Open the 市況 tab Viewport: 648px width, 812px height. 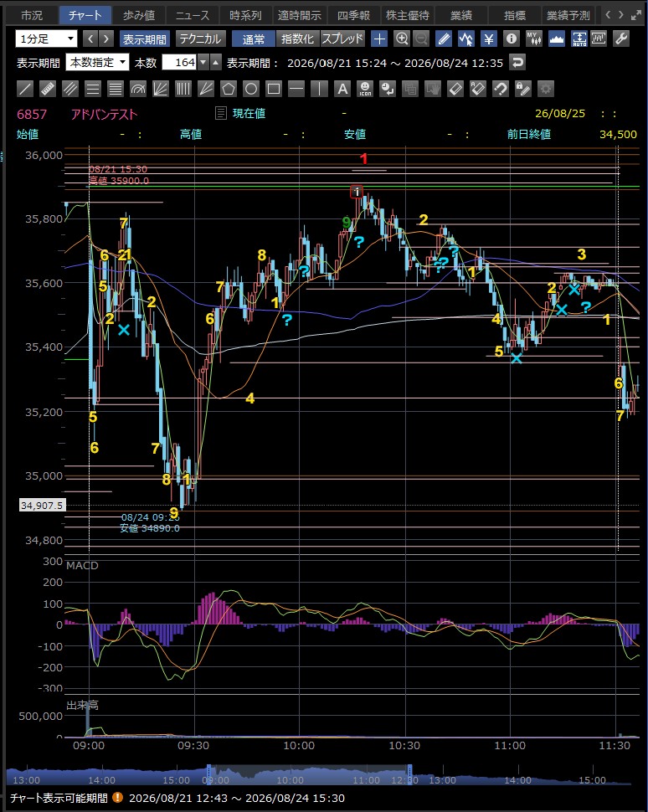pyautogui.click(x=32, y=15)
